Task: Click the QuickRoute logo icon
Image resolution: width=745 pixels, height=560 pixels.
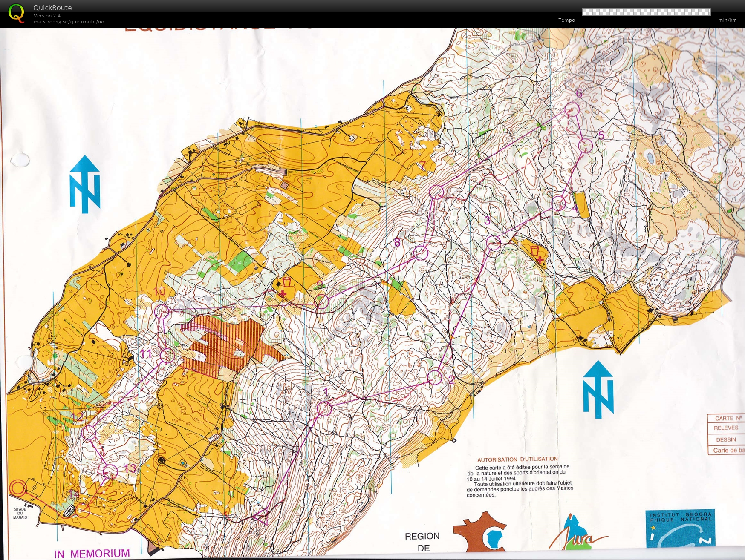Action: pos(17,13)
